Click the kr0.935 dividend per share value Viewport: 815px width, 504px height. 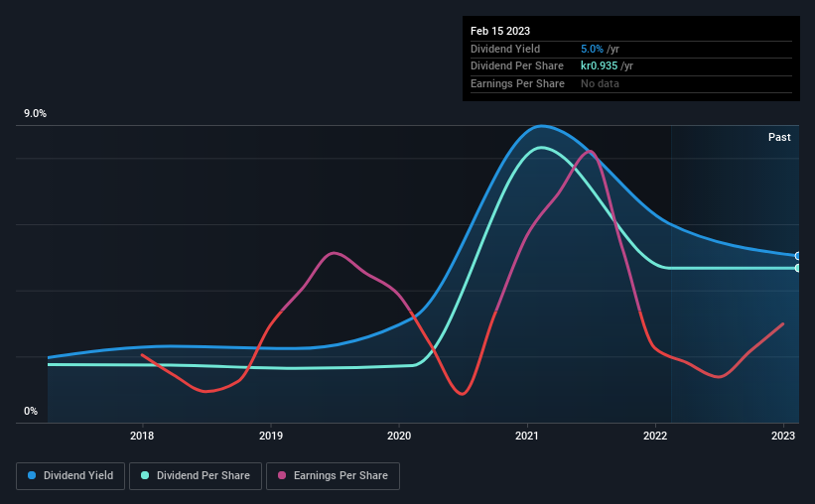point(600,66)
